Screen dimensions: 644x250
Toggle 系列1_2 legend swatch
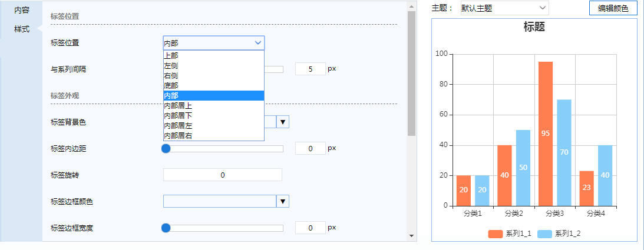545,234
